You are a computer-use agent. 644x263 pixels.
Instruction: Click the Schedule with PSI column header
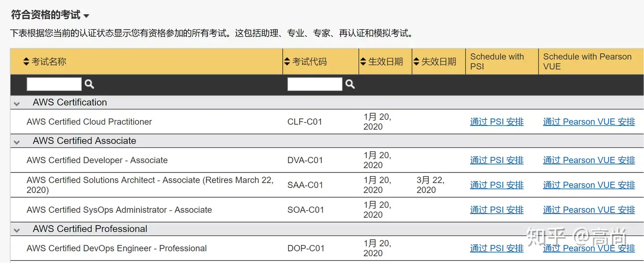pyautogui.click(x=497, y=61)
